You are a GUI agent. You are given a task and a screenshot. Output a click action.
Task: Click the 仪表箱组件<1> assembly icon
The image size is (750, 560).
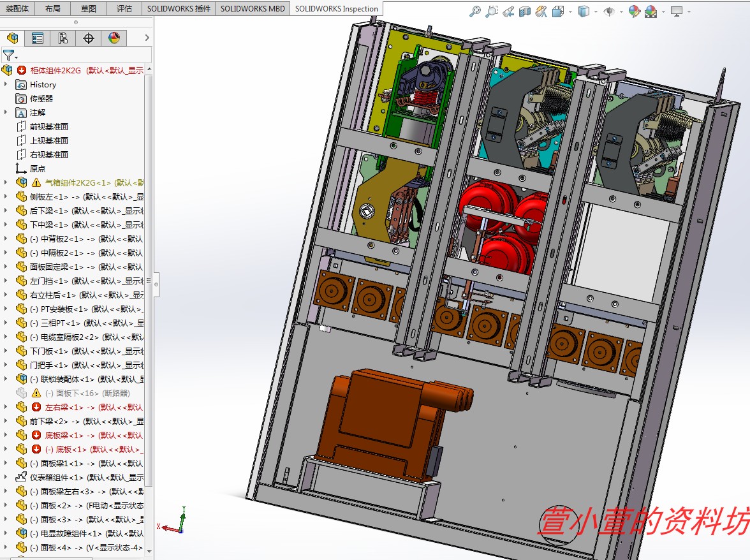[x=21, y=477]
